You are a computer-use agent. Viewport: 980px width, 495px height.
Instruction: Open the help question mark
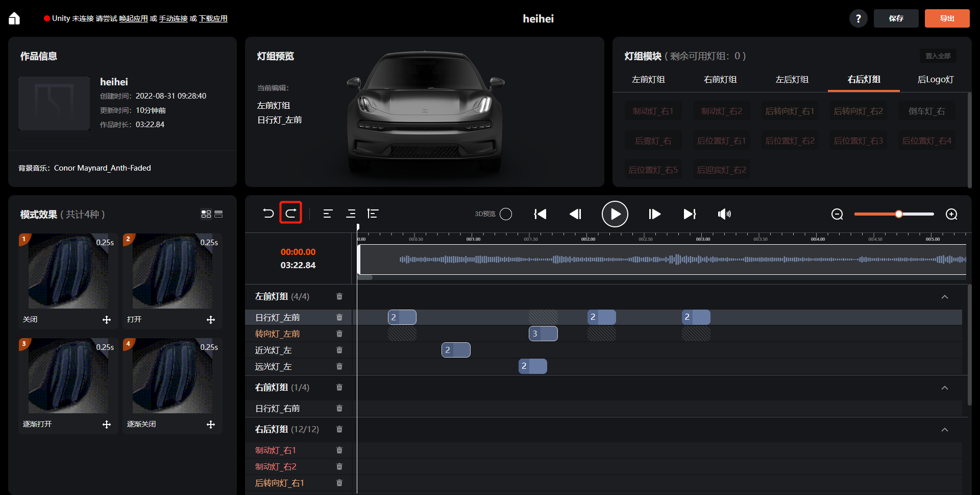(858, 18)
